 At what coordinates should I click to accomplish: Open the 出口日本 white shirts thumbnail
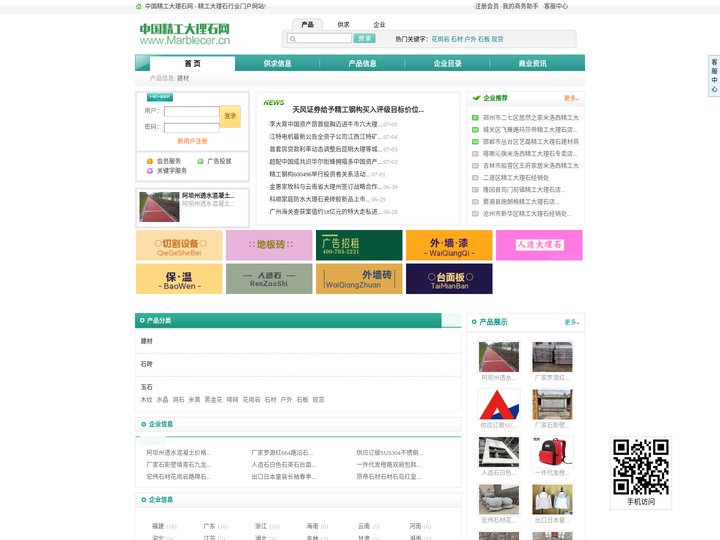point(552,500)
